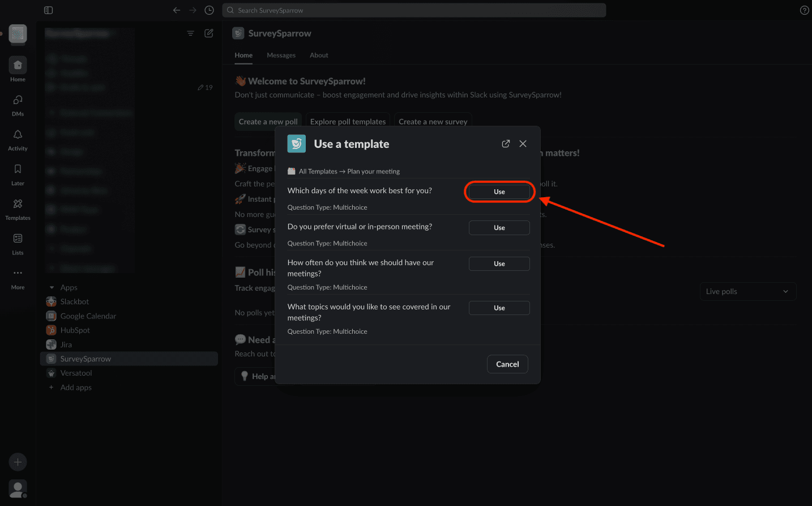Collapse the Apps section in sidebar

pos(52,287)
